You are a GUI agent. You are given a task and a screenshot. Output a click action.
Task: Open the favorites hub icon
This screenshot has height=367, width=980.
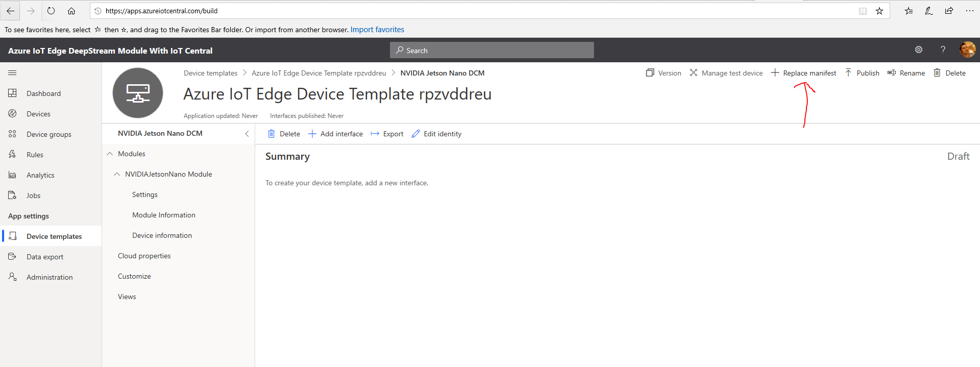click(x=909, y=11)
